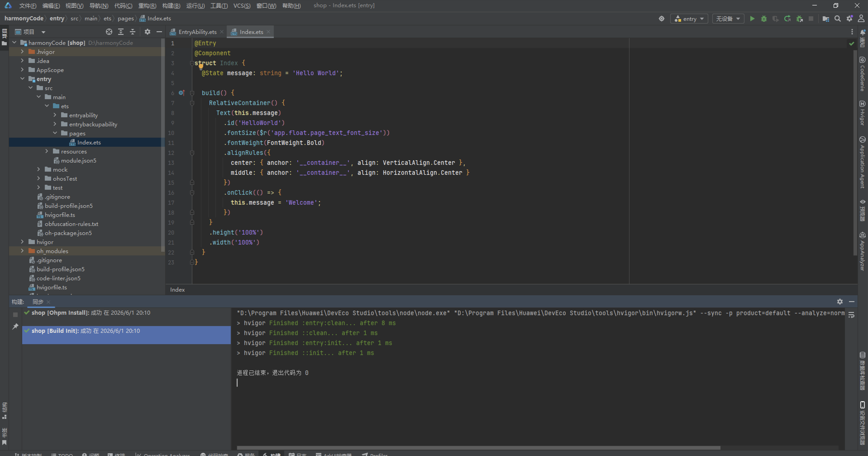Image resolution: width=868 pixels, height=456 pixels.
Task: Open the 运行(U) menu
Action: coord(196,6)
